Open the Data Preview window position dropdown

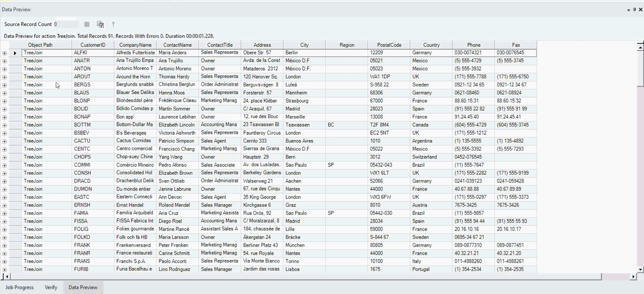coord(628,10)
